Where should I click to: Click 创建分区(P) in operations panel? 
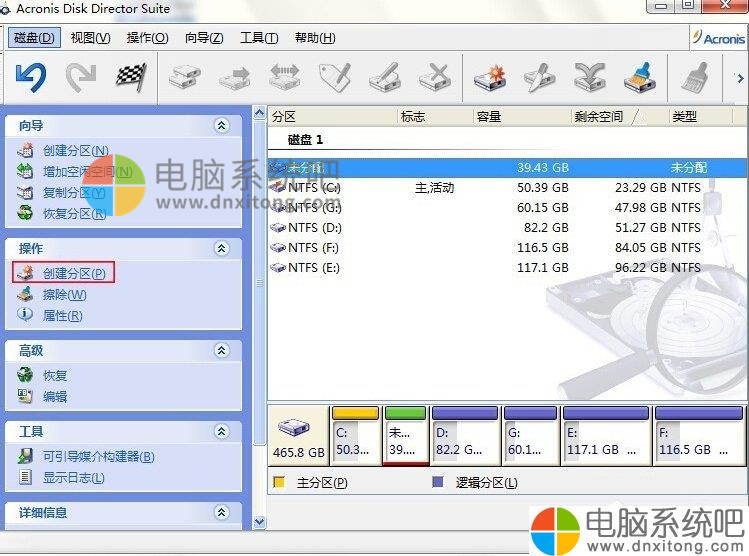coord(74,273)
